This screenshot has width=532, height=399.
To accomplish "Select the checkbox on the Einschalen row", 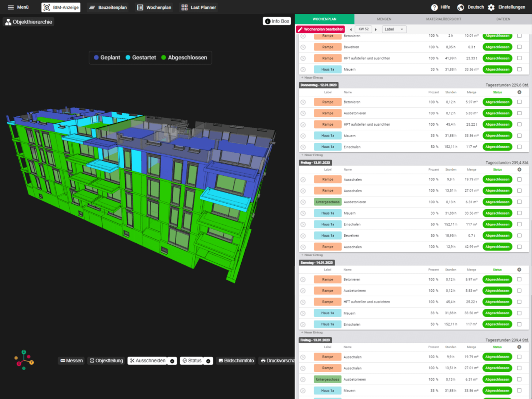I will tap(519, 146).
